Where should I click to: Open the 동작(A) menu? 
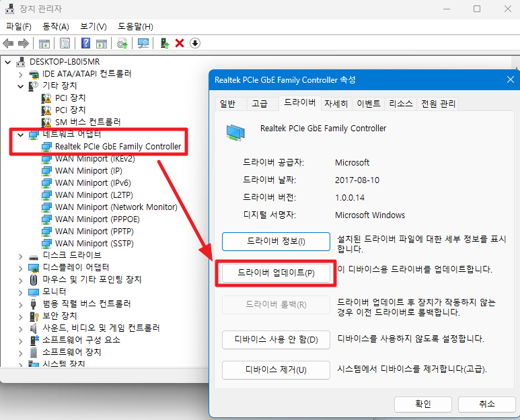tap(56, 26)
